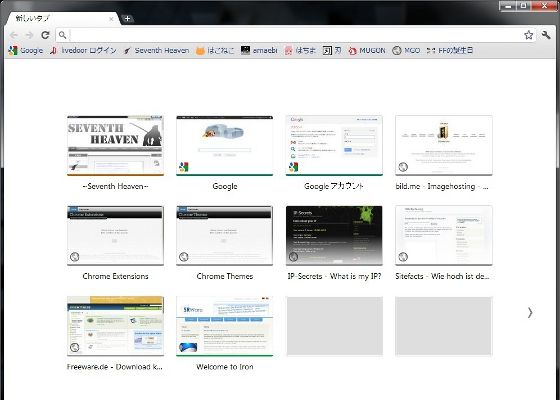
Task: Open the Seventh Heaven thumbnail
Action: pyautogui.click(x=115, y=145)
